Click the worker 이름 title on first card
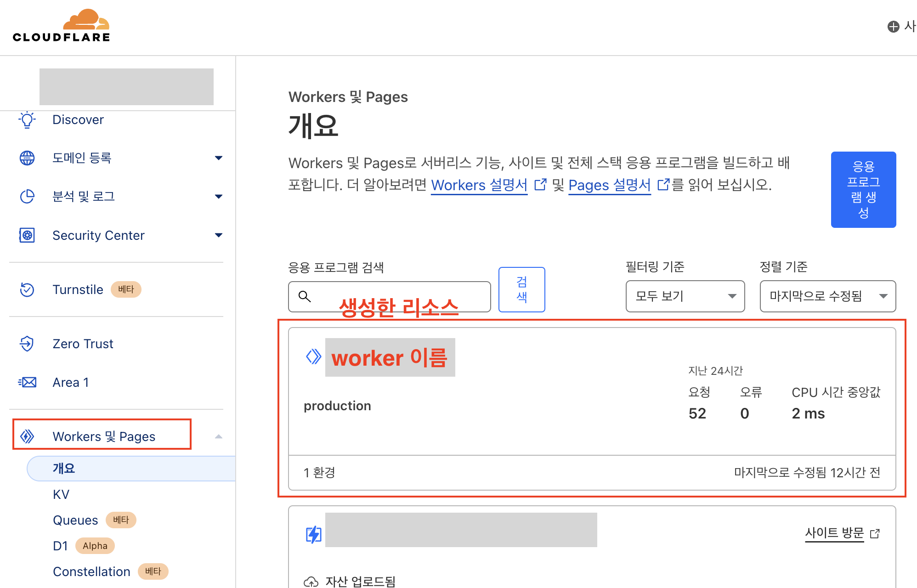Screen dimensions: 917x588 (x=390, y=357)
